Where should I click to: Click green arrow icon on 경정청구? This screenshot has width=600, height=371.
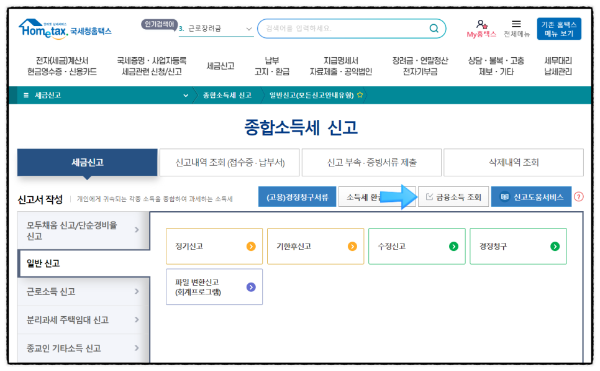[555, 246]
